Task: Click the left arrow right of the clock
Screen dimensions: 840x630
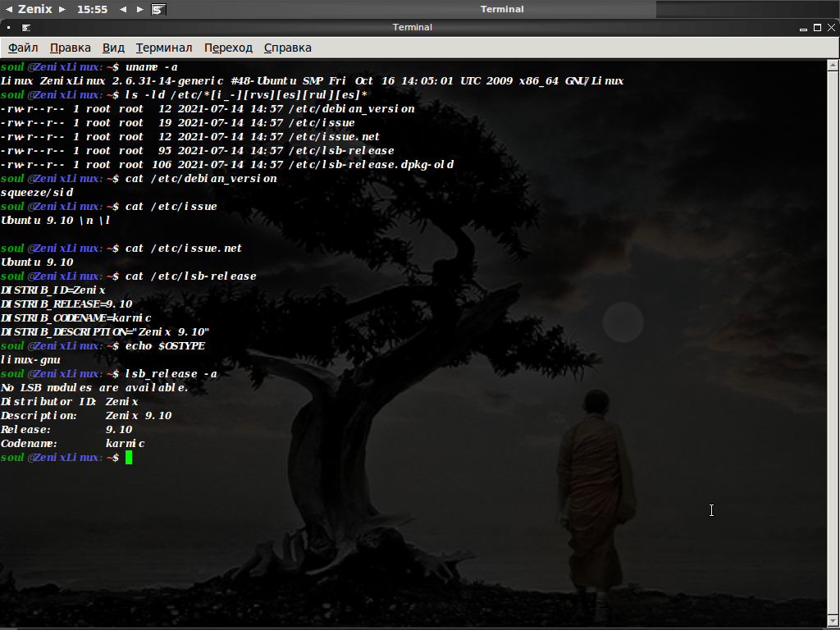Action: point(123,9)
